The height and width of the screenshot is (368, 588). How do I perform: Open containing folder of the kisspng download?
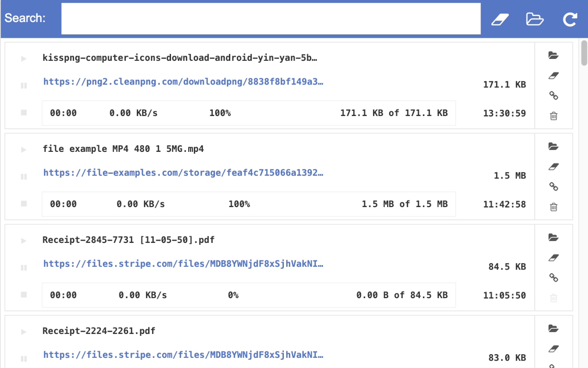pyautogui.click(x=554, y=55)
